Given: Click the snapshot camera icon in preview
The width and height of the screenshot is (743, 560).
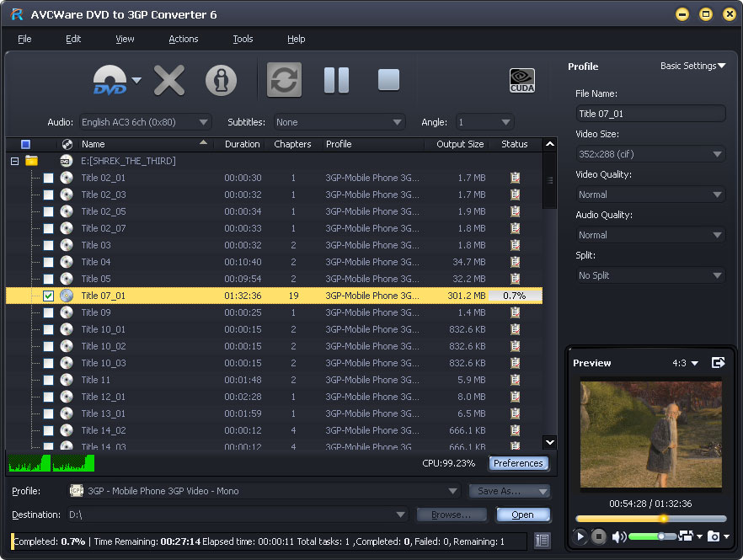Looking at the screenshot, I should pos(714,536).
